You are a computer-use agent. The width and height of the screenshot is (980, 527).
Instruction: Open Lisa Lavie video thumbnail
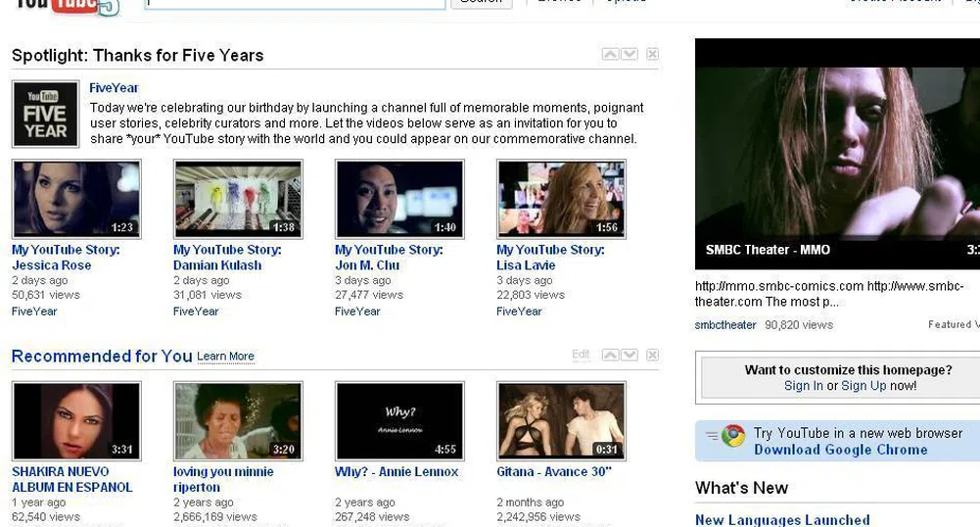[x=561, y=199]
